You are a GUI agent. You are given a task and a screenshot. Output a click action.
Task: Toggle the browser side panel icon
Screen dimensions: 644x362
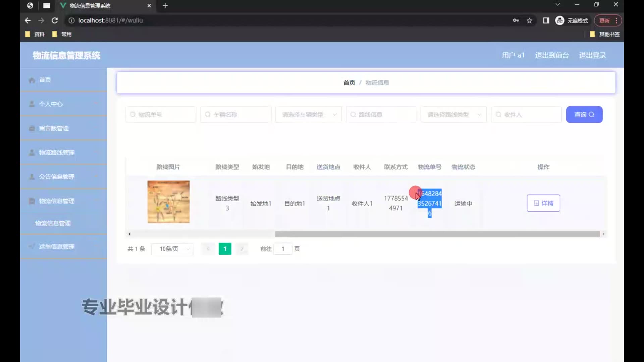coord(546,20)
